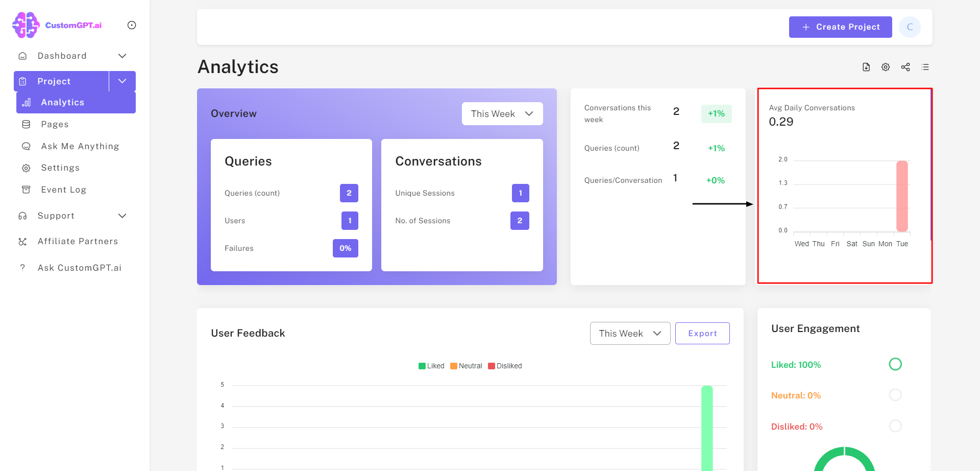980x471 pixels.
Task: Click the Export button
Action: pyautogui.click(x=702, y=334)
